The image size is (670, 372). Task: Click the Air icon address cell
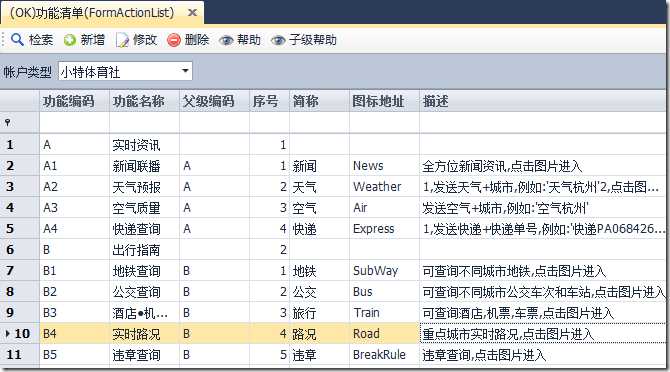(385, 208)
